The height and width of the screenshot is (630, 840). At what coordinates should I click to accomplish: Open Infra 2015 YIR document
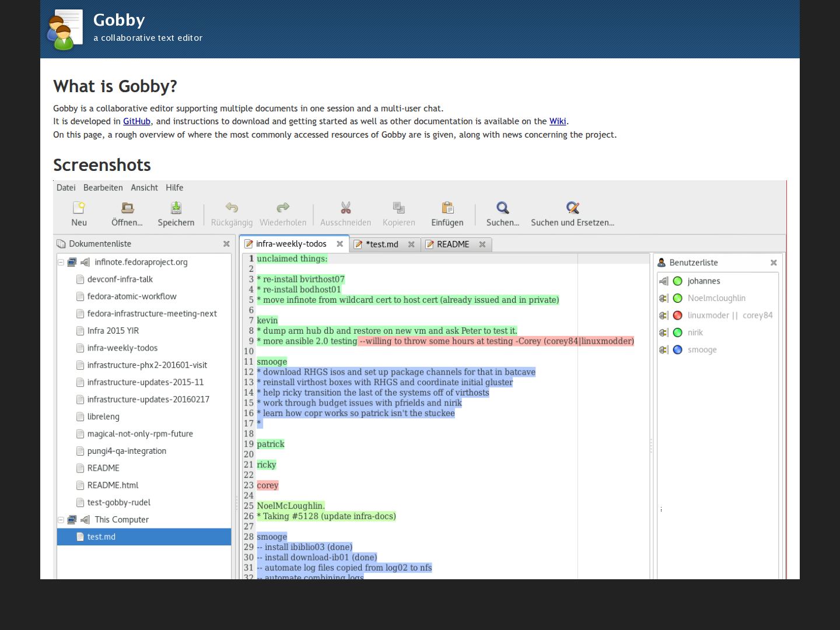113,331
